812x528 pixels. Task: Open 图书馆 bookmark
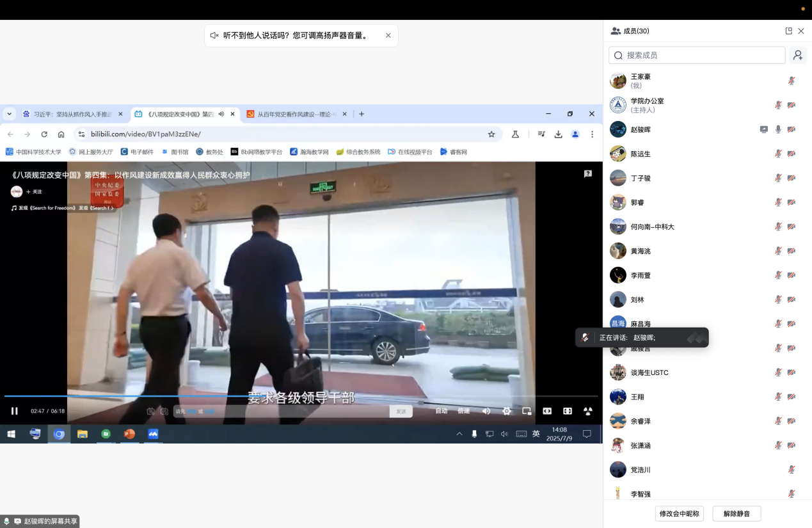175,152
